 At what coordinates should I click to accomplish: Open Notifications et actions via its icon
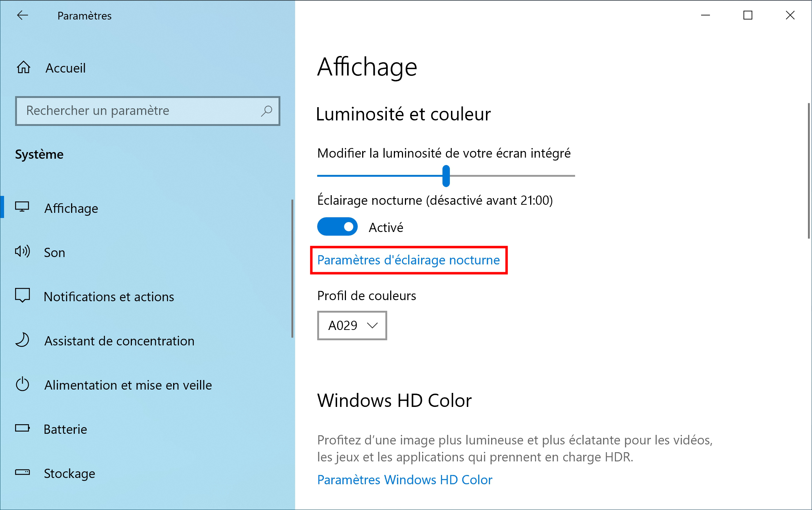[x=22, y=295]
